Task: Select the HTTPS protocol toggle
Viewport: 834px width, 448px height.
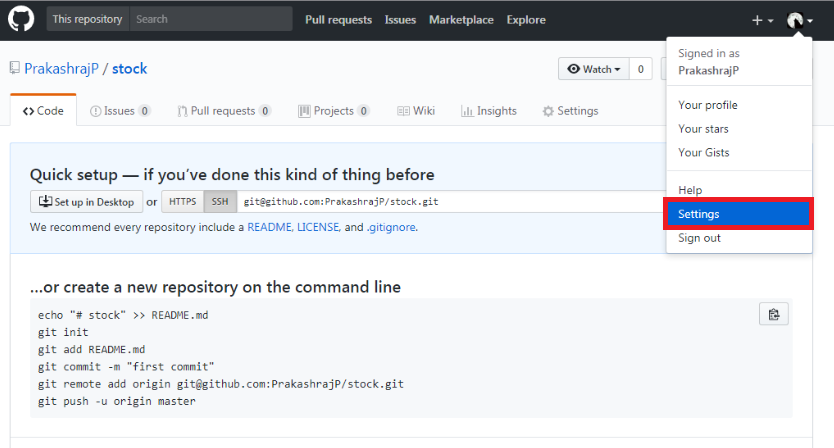Action: click(182, 202)
